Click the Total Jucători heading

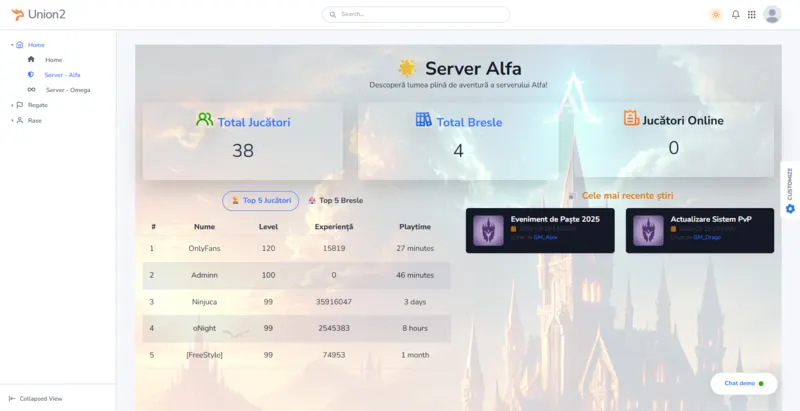pos(254,122)
